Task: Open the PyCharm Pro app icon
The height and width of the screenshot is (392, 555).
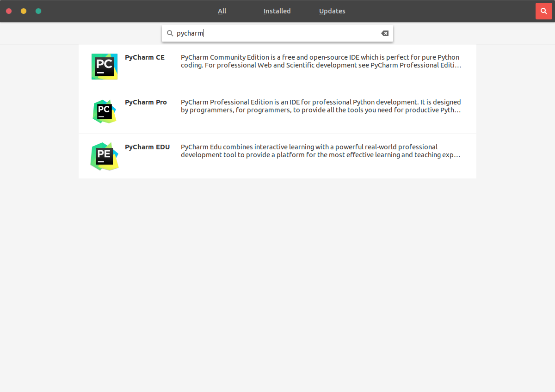Action: tap(105, 111)
